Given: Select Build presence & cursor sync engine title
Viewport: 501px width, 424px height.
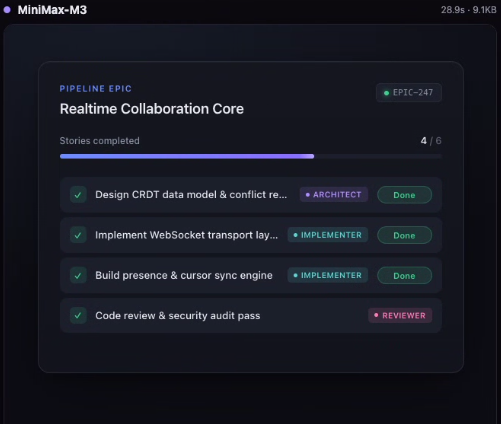Looking at the screenshot, I should (x=184, y=275).
